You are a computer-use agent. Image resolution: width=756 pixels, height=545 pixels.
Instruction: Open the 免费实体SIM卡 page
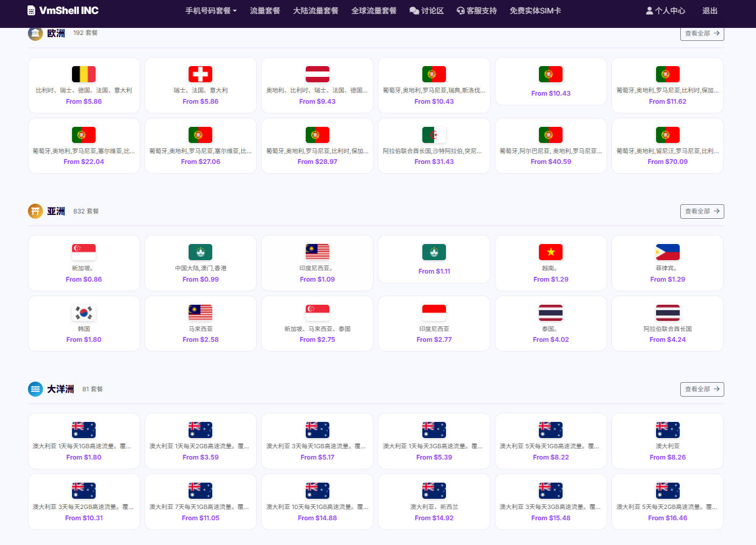click(535, 10)
